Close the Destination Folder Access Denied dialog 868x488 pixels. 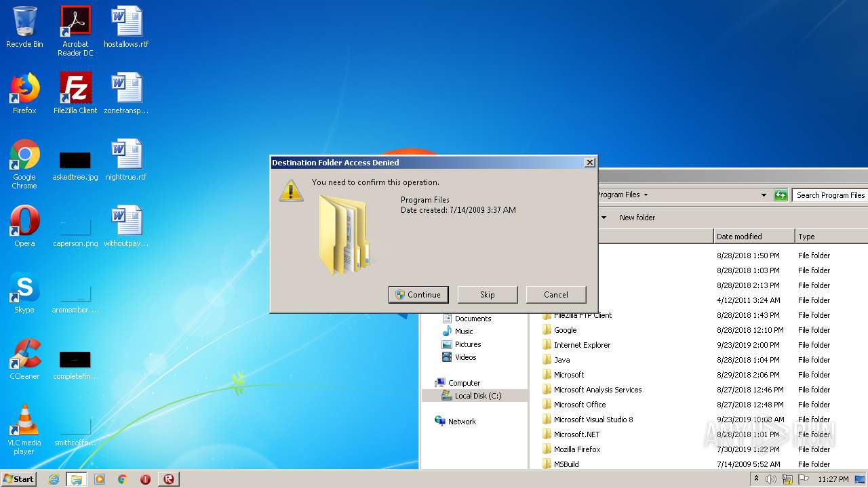(590, 163)
